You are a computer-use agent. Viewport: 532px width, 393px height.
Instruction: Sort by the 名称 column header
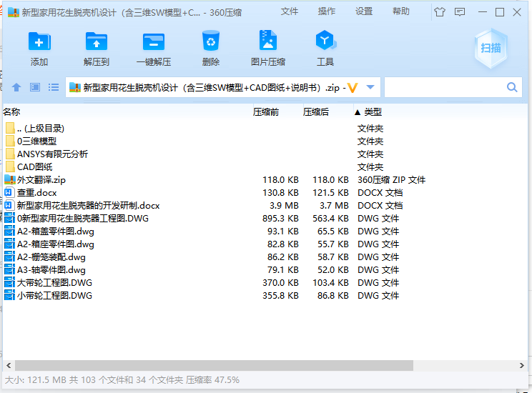click(11, 112)
